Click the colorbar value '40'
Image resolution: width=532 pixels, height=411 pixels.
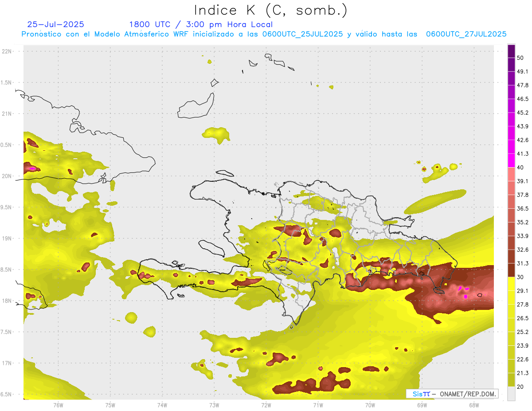520,168
